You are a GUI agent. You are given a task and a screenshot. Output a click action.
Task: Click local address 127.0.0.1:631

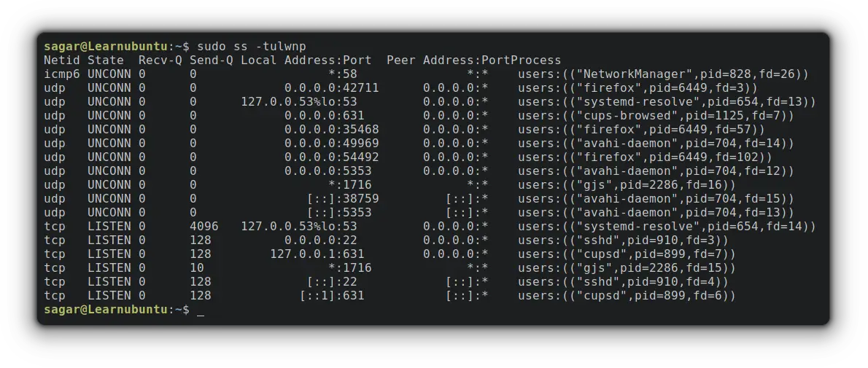coord(317,254)
